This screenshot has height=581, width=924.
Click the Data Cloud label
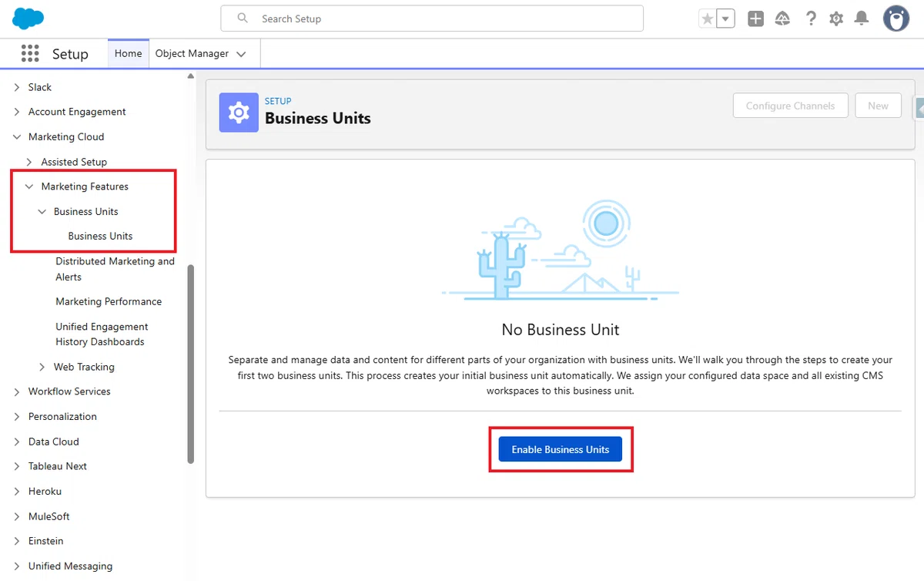(x=54, y=442)
